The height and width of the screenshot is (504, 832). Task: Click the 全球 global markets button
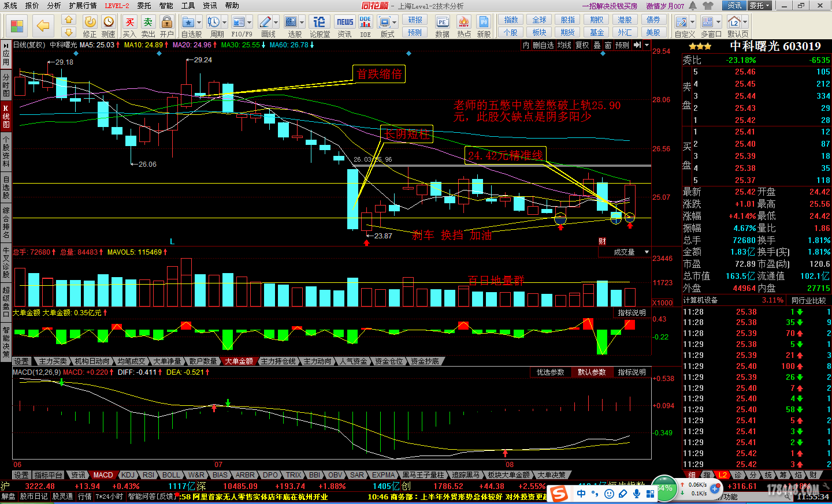[539, 20]
